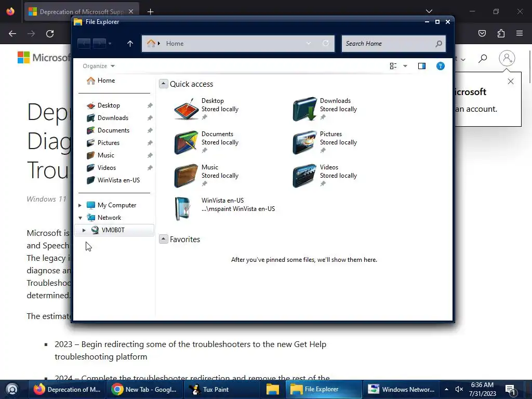
Task: Open the Start button on taskbar
Action: 12,389
